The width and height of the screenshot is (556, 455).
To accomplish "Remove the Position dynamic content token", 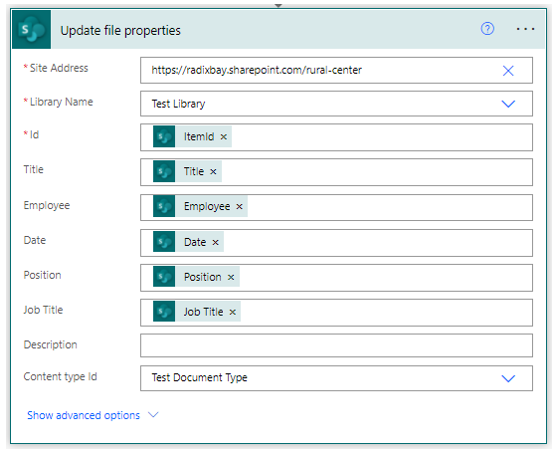I will click(231, 277).
